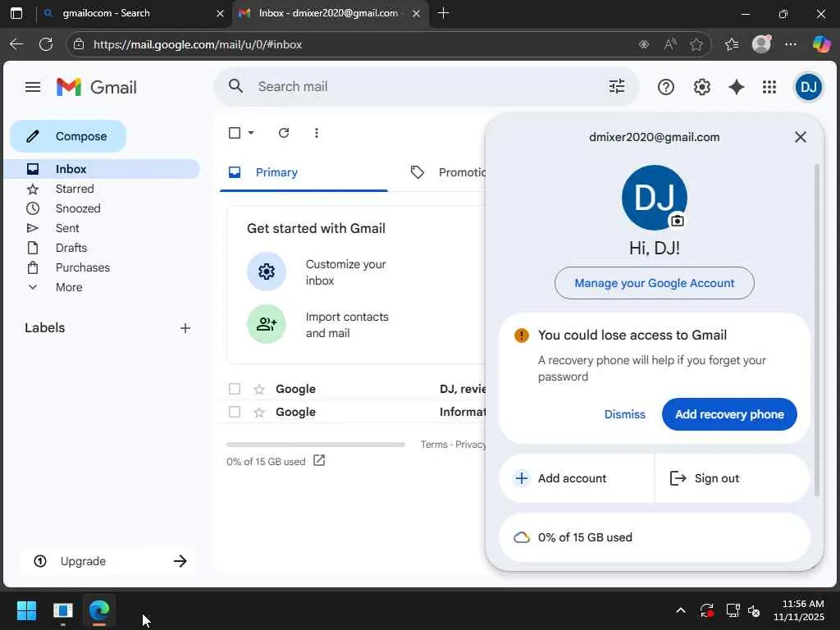Show search options filter icon
The image size is (840, 630).
coord(617,86)
